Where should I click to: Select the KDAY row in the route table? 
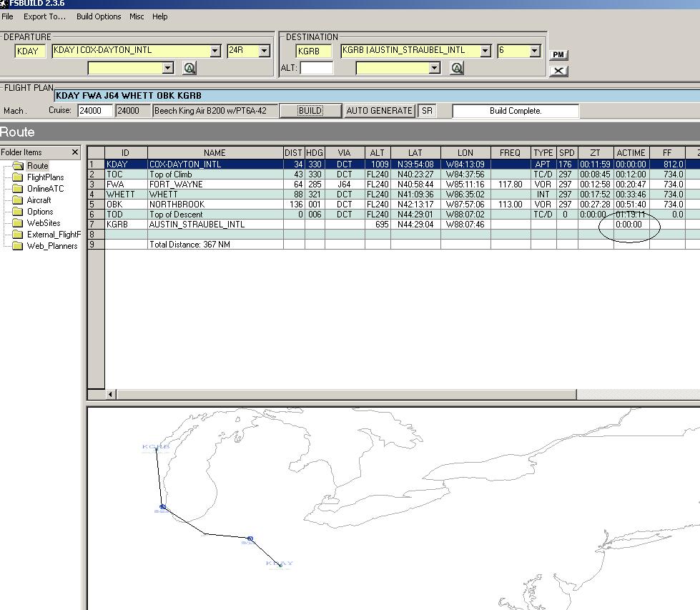pyautogui.click(x=394, y=164)
